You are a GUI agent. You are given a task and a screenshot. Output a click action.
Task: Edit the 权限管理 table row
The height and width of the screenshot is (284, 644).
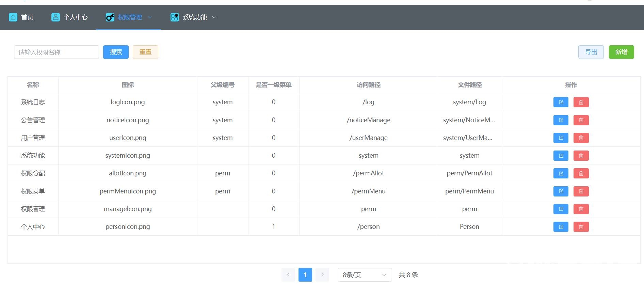click(x=561, y=209)
